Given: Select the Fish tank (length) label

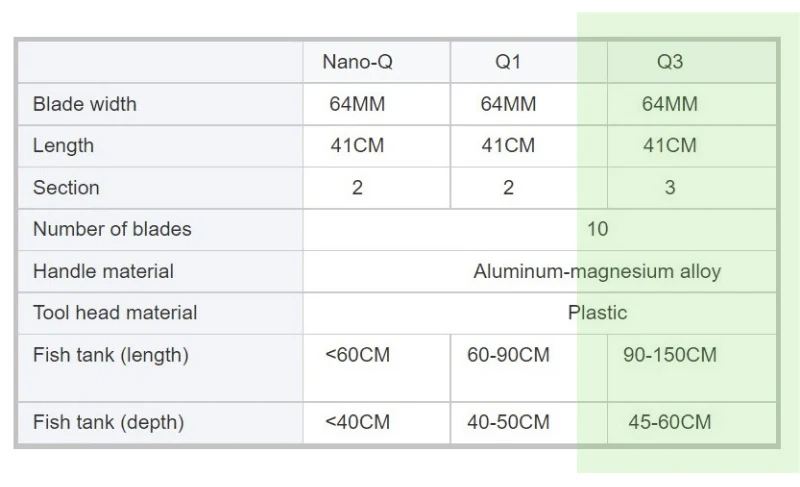Looking at the screenshot, I should (111, 355).
